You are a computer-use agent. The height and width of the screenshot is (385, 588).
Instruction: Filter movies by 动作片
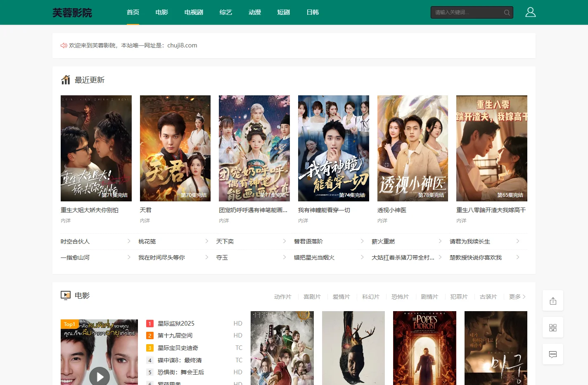click(x=283, y=297)
